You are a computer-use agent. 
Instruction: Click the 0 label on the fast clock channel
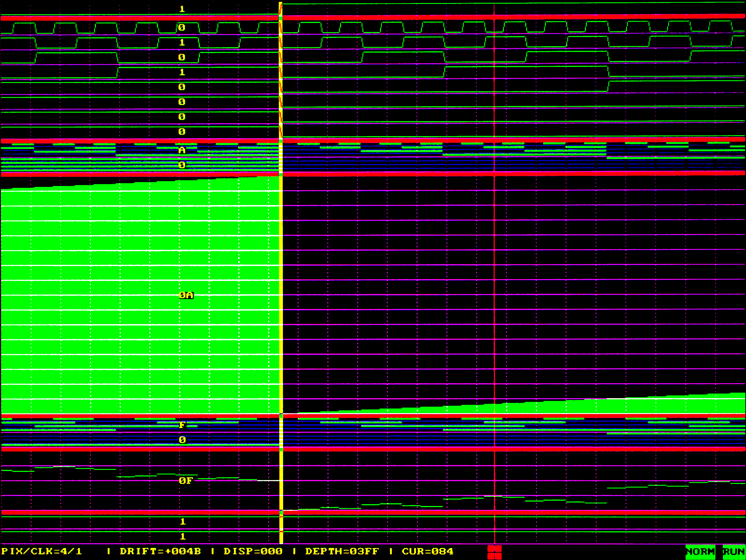182,27
